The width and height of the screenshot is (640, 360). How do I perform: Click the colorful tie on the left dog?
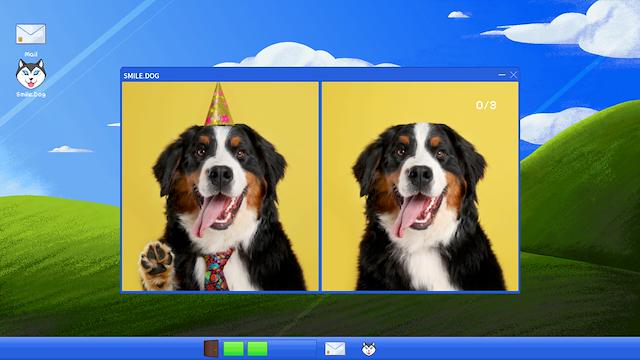pos(218,270)
